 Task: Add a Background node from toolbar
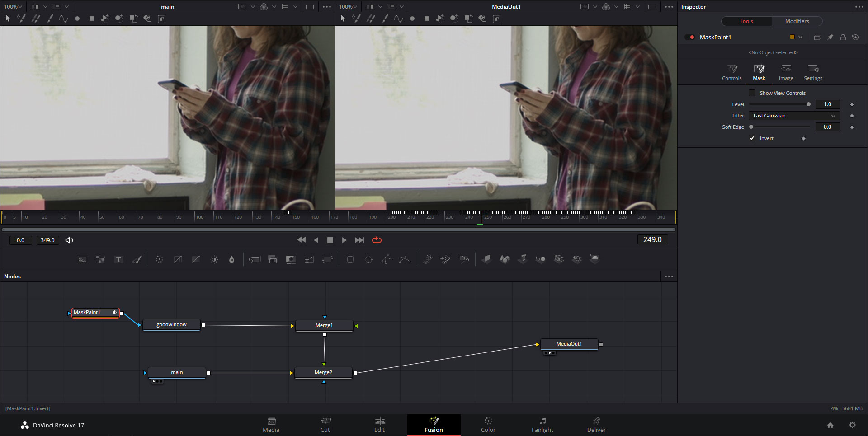[x=82, y=259]
